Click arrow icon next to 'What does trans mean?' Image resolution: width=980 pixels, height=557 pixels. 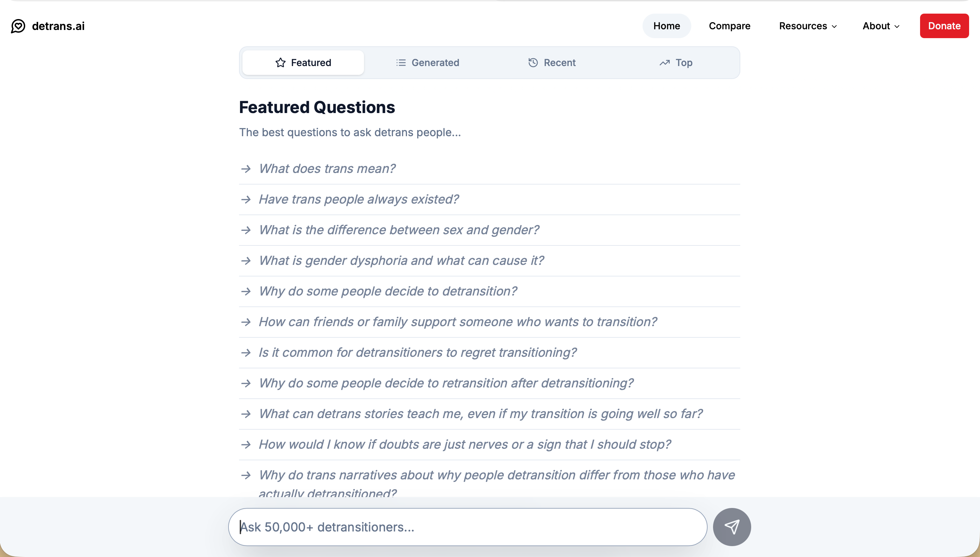point(246,169)
